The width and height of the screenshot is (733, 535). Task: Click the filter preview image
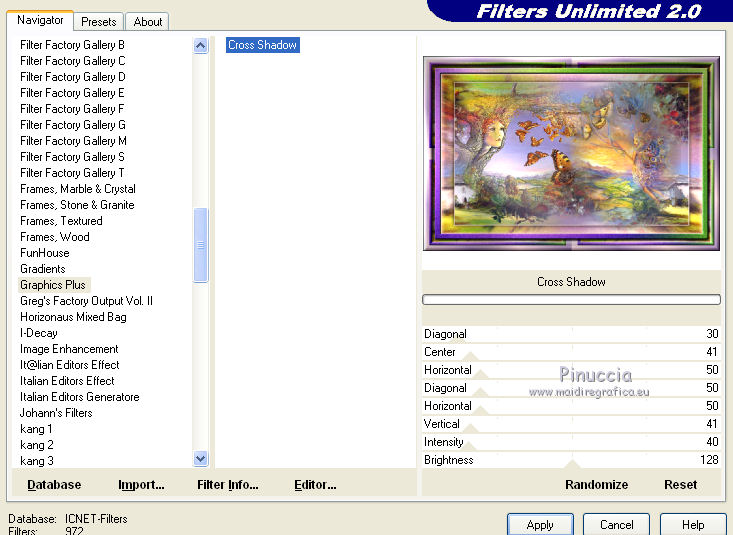(x=571, y=153)
